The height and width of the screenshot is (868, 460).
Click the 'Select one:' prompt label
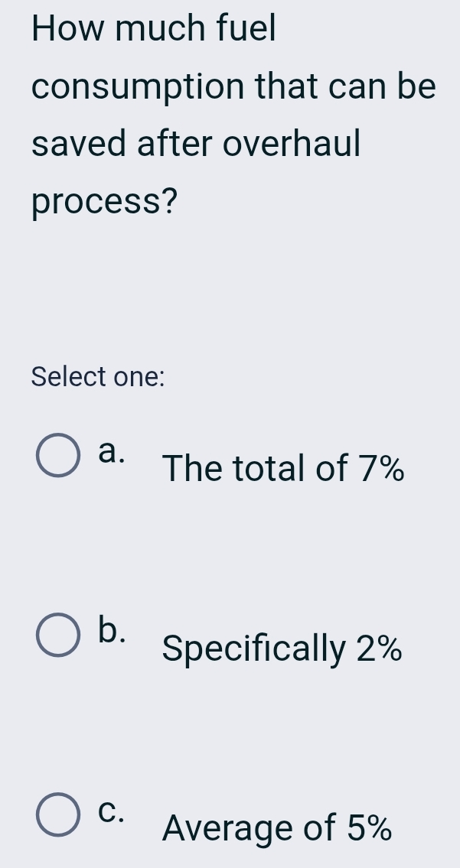coord(98,377)
